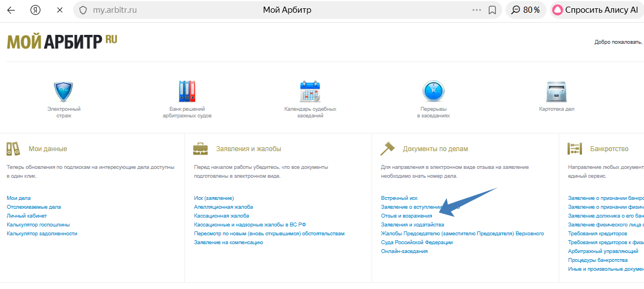
Task: Open the 80% zoom control
Action: (x=525, y=11)
